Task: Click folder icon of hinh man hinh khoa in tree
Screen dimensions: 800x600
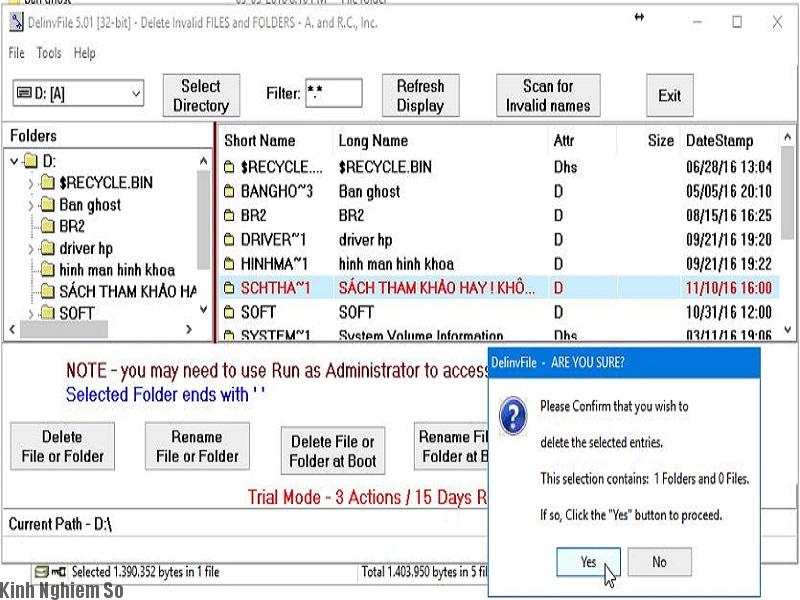Action: [47, 269]
